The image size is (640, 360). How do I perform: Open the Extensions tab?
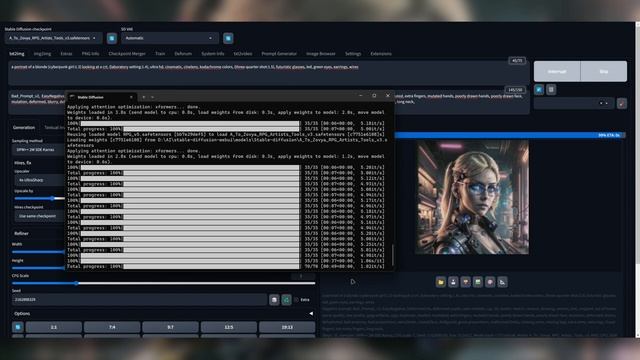point(381,53)
